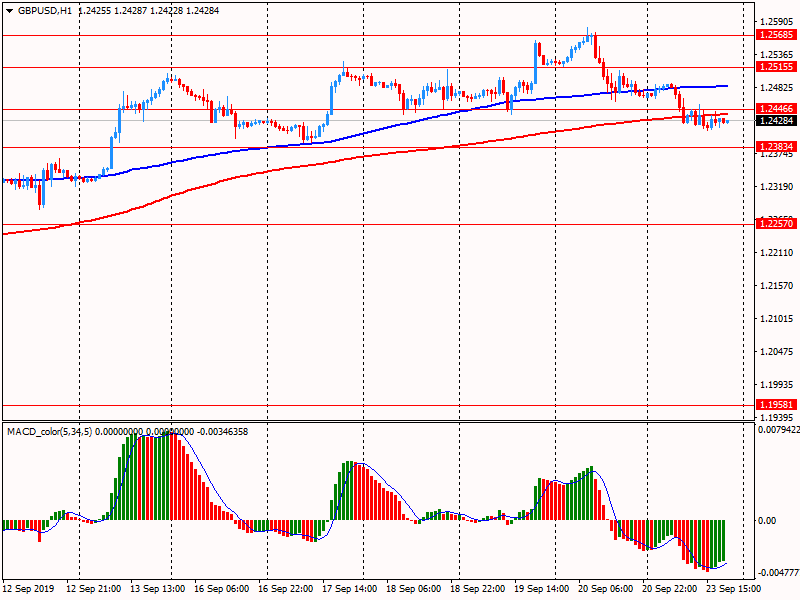
Task: Click the 1.23190 price scale value
Action: tap(777, 187)
